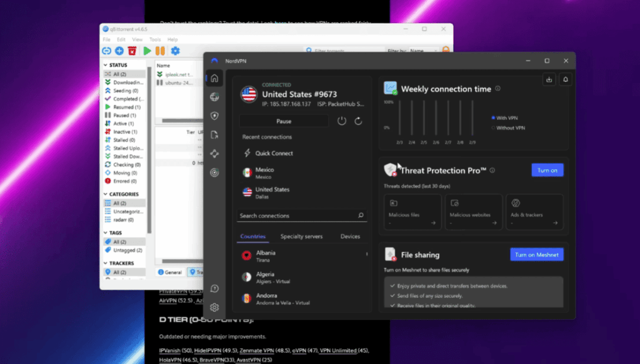Image resolution: width=640 pixels, height=364 pixels.
Task: Open NordVPN help question mark icon
Action: [214, 288]
